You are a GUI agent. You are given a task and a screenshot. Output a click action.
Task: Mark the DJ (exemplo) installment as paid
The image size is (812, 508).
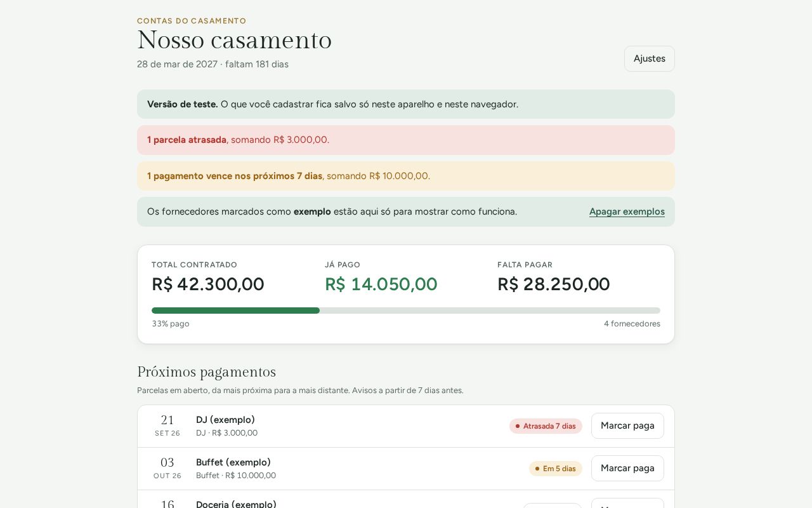pos(627,425)
